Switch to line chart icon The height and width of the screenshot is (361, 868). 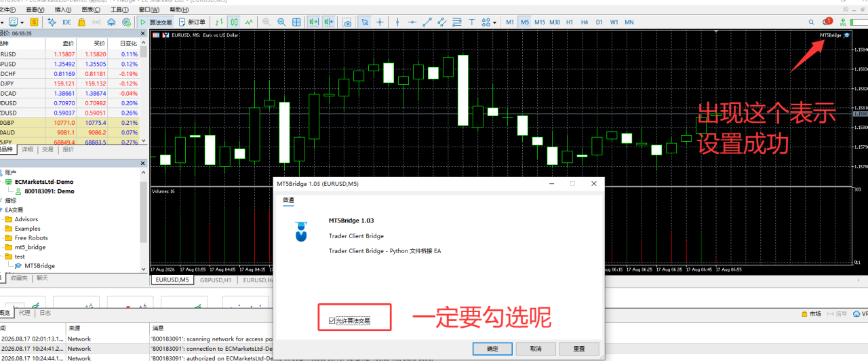[x=250, y=22]
